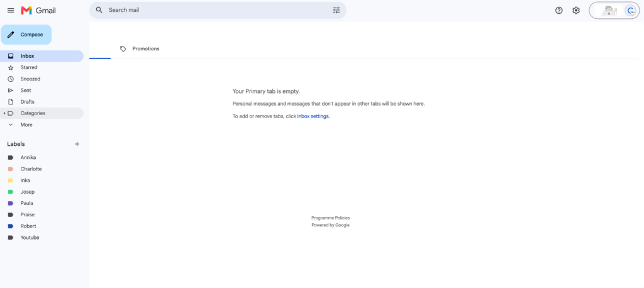Click the dark tag icon beside Praise

[x=11, y=215]
